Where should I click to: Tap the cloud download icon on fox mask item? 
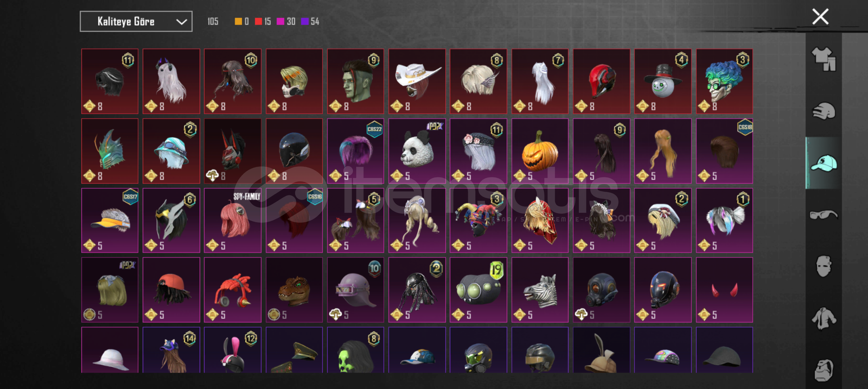click(x=212, y=176)
